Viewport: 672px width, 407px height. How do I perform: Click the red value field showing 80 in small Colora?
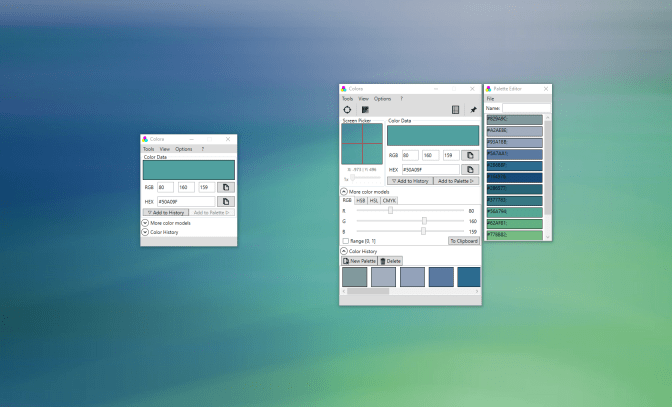pos(165,187)
